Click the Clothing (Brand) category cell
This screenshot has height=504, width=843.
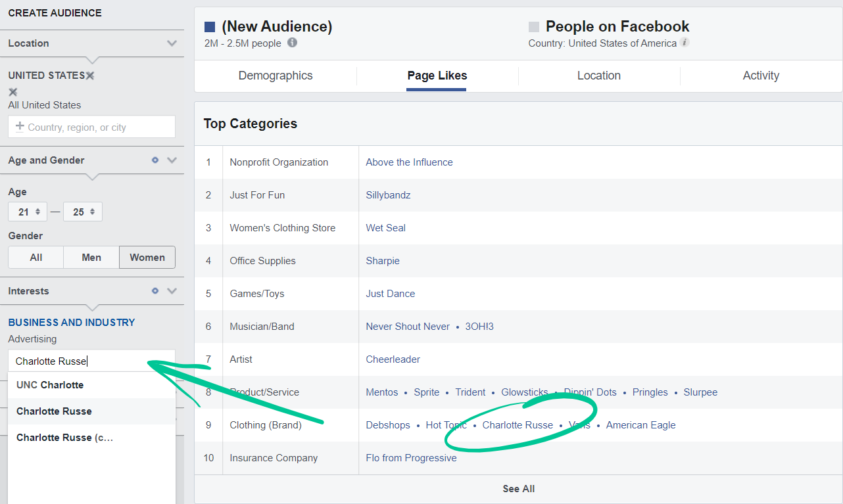(x=266, y=425)
